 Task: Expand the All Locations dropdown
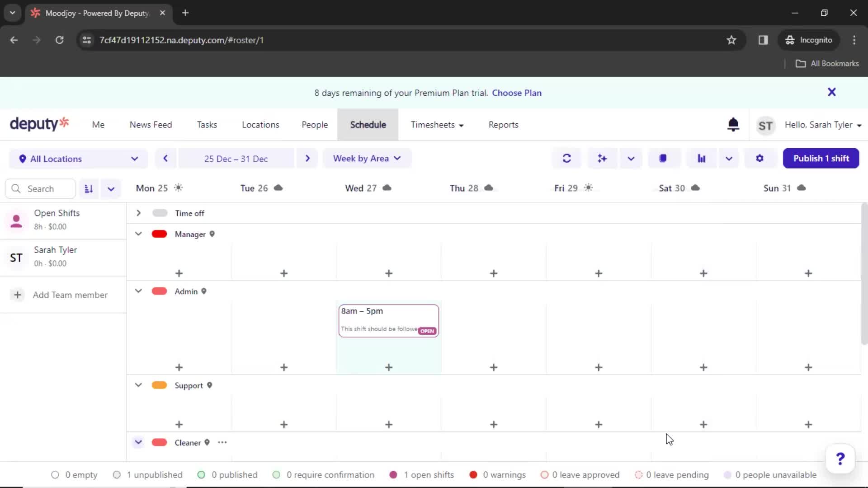[76, 159]
